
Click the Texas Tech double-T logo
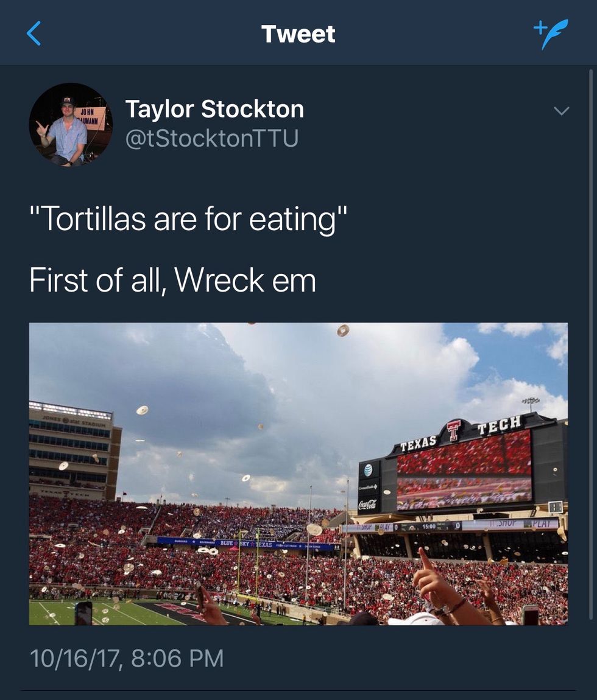coord(453,430)
